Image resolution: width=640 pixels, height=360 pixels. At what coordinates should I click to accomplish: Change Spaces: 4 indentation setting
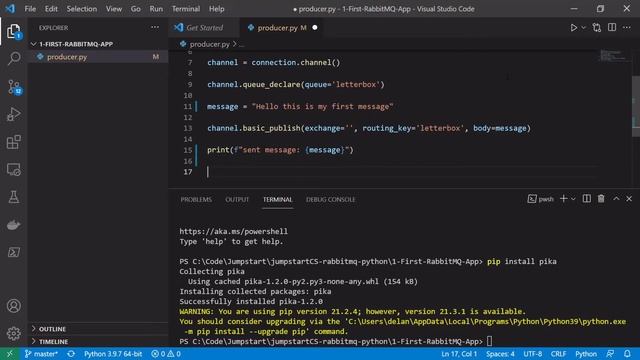[500, 354]
